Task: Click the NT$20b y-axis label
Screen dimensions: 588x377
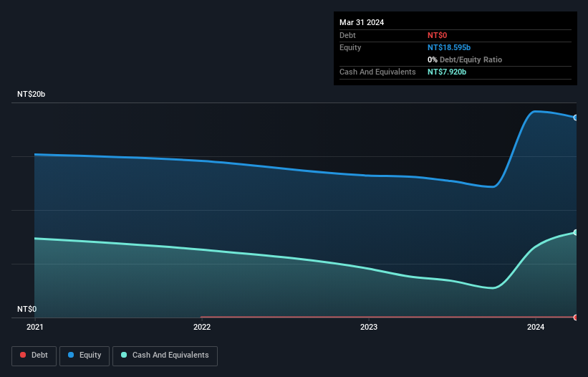Action: [x=31, y=94]
